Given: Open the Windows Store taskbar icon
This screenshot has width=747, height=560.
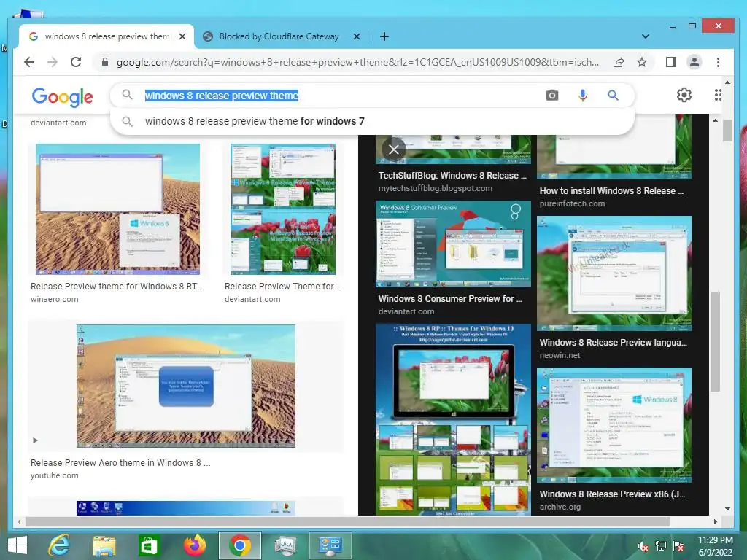Looking at the screenshot, I should 149,545.
